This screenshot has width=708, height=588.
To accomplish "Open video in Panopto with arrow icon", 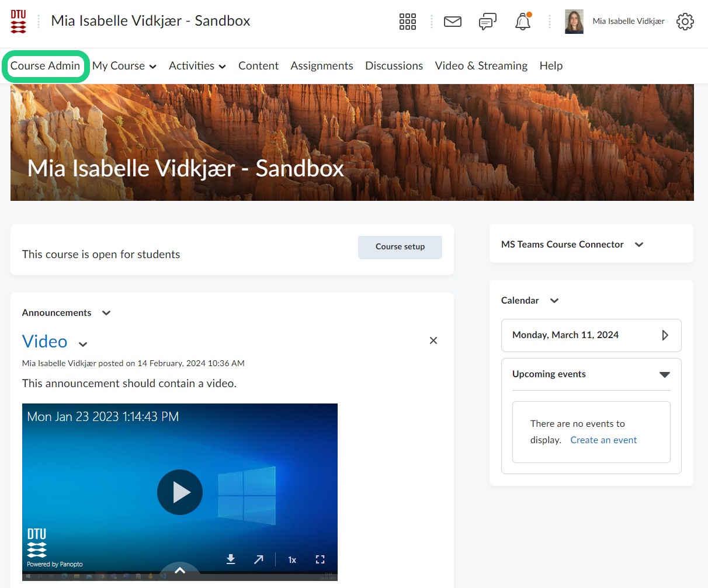I will pos(259,559).
